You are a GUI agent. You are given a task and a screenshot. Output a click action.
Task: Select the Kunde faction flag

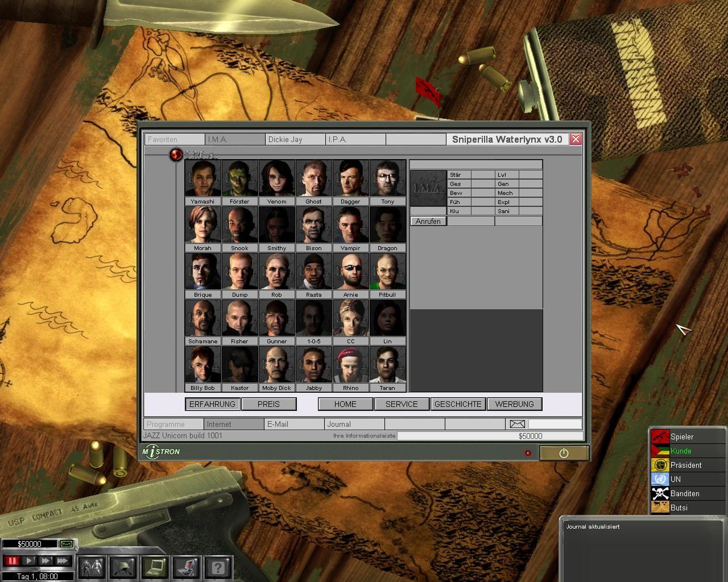660,451
